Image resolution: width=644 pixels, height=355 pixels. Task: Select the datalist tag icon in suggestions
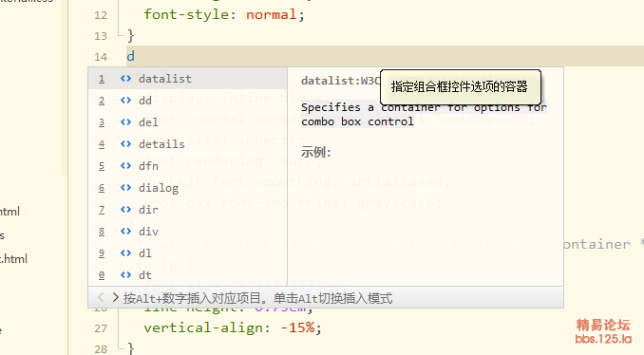(125, 79)
